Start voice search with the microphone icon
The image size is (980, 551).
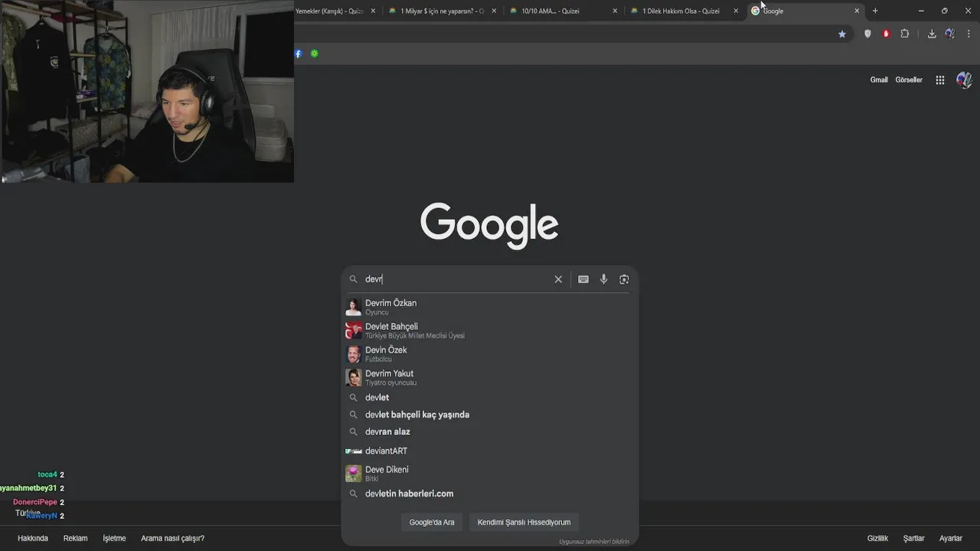click(603, 279)
